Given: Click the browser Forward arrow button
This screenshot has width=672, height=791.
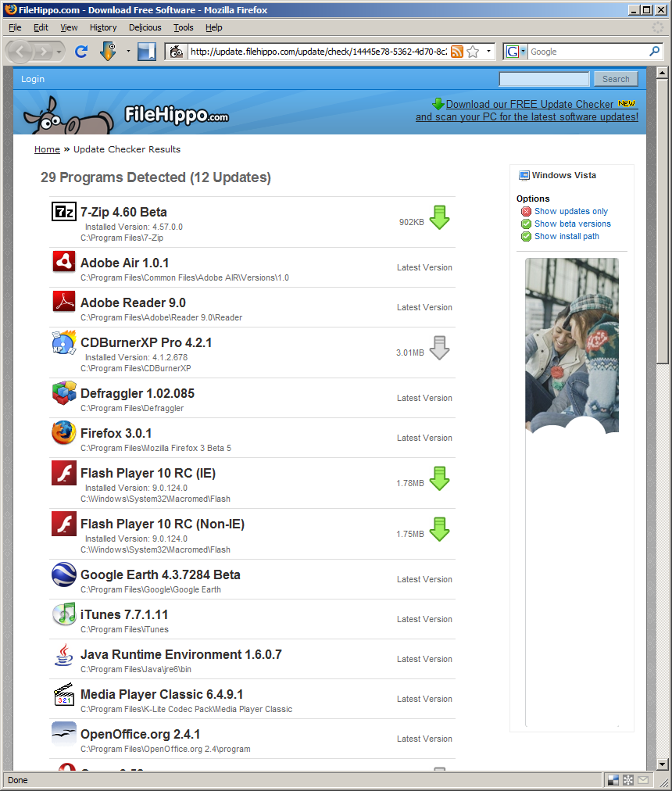Looking at the screenshot, I should 44,52.
